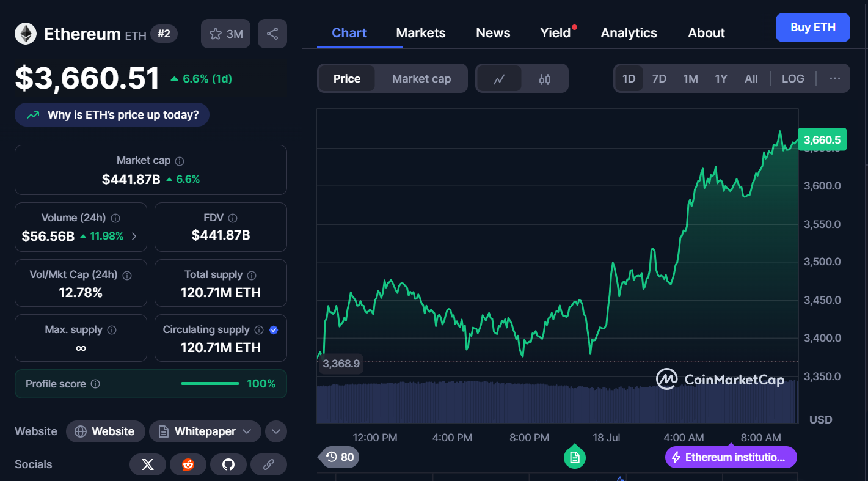Open the share icon button

coord(272,34)
